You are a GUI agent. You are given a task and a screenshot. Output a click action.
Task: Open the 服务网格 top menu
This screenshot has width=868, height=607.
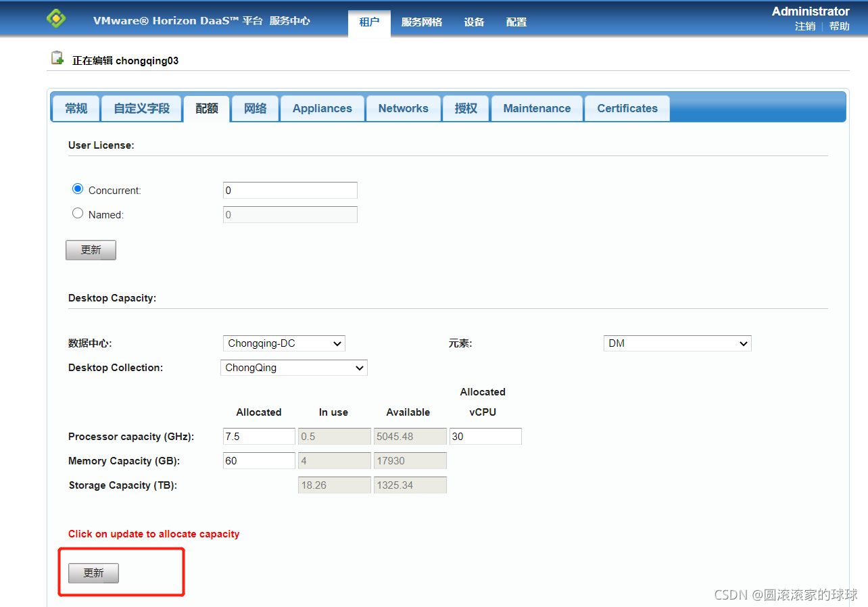[422, 22]
